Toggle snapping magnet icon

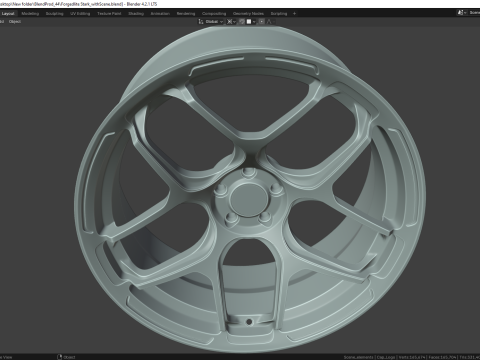coord(242,22)
